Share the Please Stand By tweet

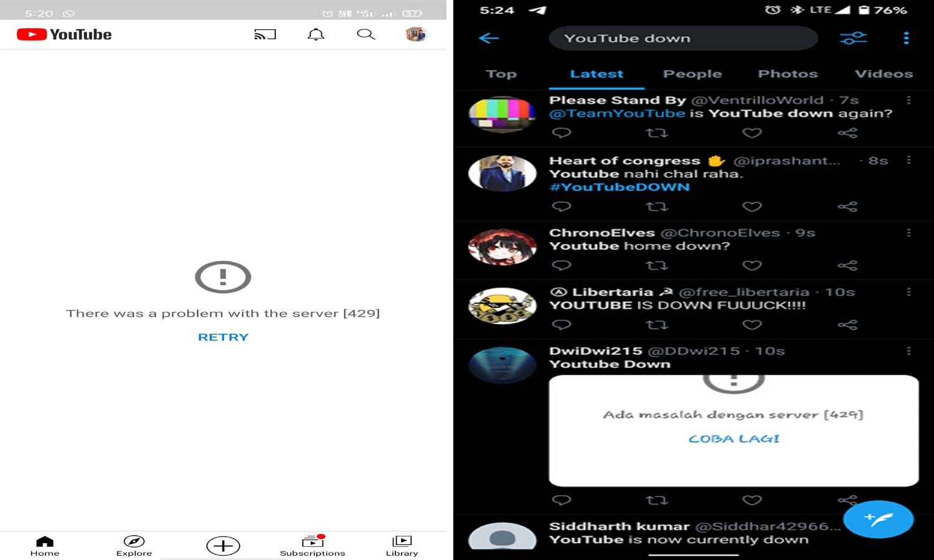[847, 133]
